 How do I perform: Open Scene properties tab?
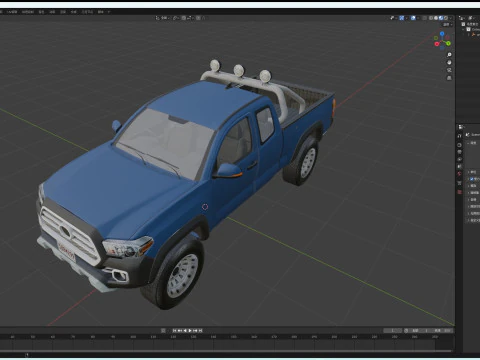point(459,166)
